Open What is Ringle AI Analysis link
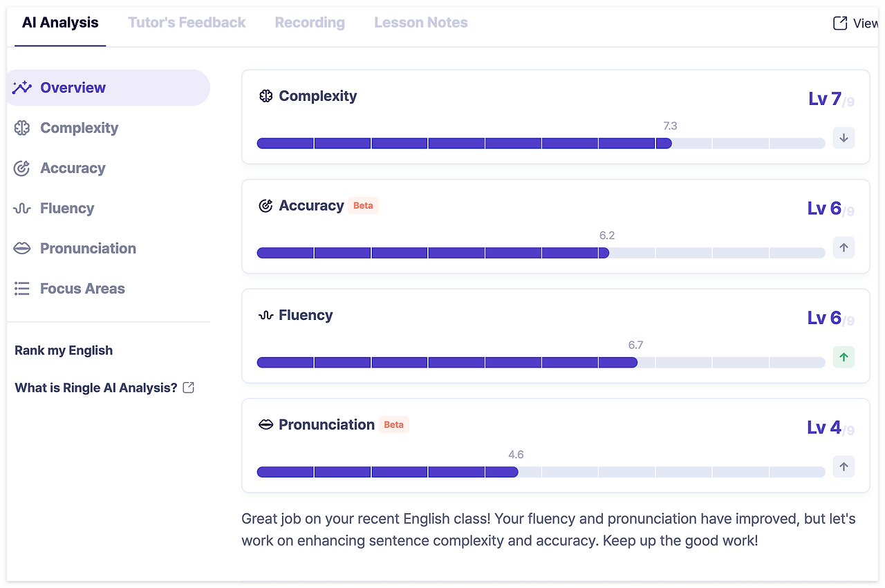885x588 pixels. [97, 388]
